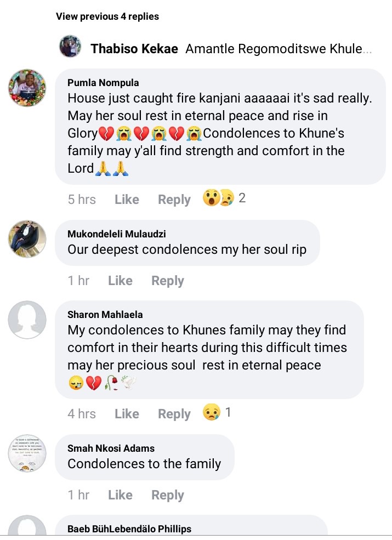
Task: Like Sharon Mahlaela's comment
Action: (127, 413)
